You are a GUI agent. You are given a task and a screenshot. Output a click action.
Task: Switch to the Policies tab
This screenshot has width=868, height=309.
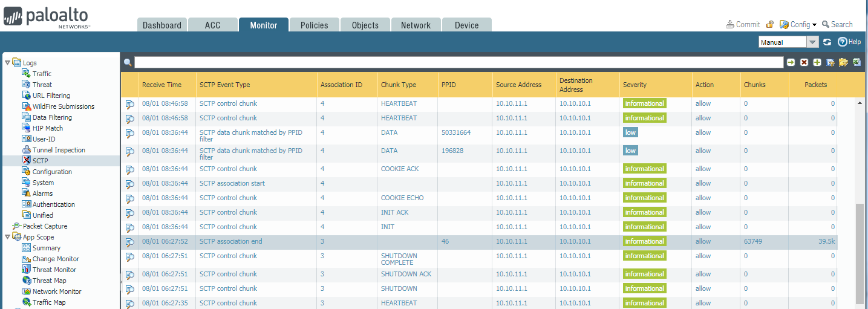click(x=314, y=25)
